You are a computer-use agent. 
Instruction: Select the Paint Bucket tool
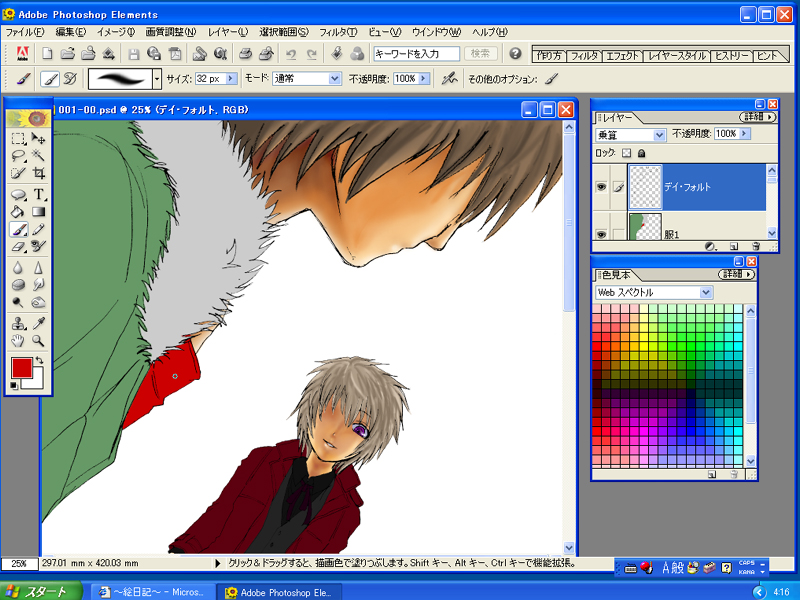tap(18, 212)
